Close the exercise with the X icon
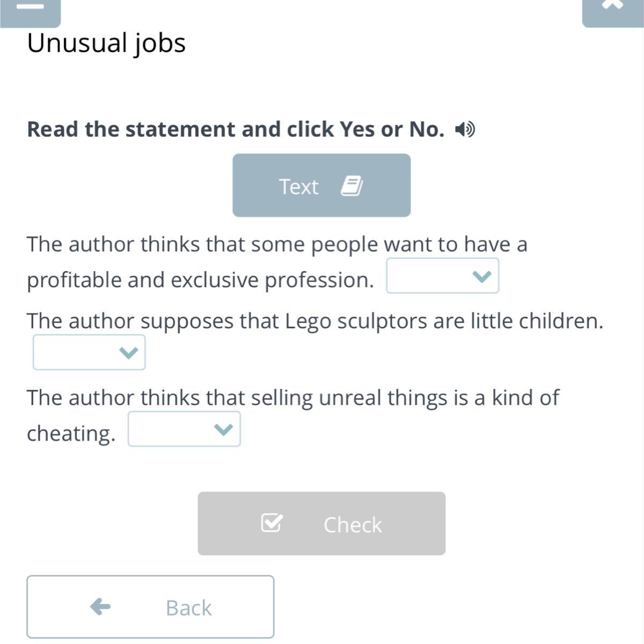This screenshot has height=644, width=644. pyautogui.click(x=612, y=5)
